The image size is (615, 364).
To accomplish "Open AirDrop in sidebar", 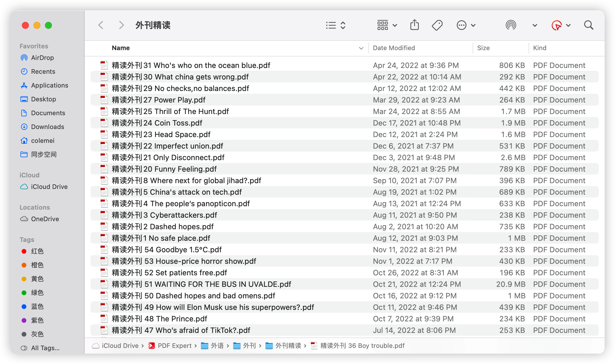I will 42,58.
